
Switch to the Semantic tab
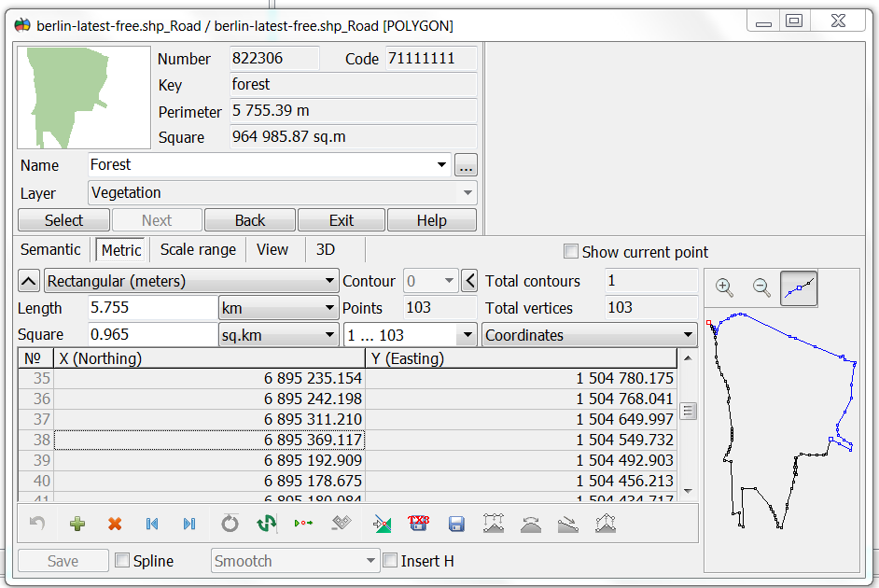[50, 249]
